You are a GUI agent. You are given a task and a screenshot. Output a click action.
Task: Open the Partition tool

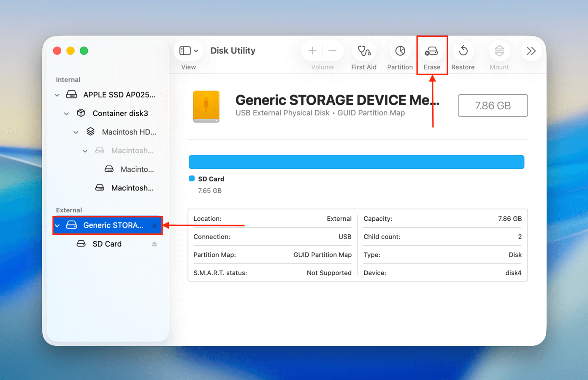coord(400,52)
